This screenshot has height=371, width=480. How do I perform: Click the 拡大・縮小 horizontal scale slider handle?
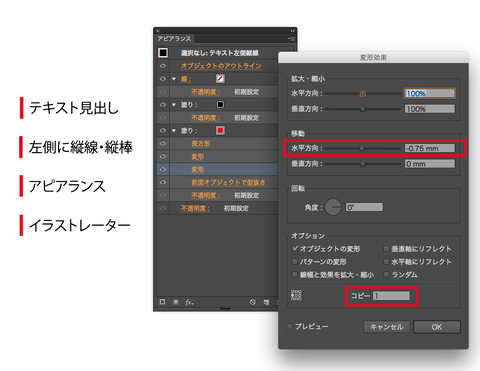pyautogui.click(x=363, y=93)
